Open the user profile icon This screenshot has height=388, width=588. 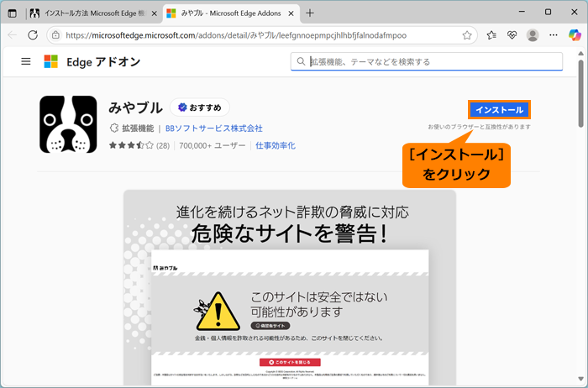tap(533, 35)
